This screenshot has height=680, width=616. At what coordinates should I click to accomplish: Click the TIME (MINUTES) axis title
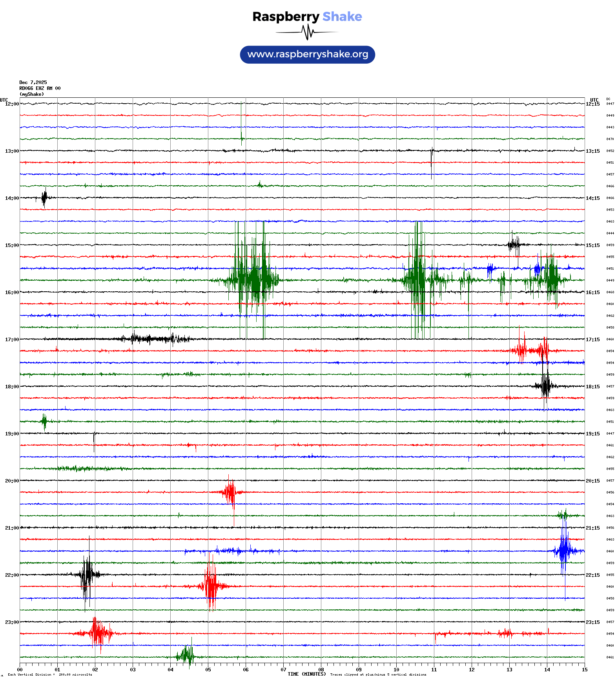306,674
